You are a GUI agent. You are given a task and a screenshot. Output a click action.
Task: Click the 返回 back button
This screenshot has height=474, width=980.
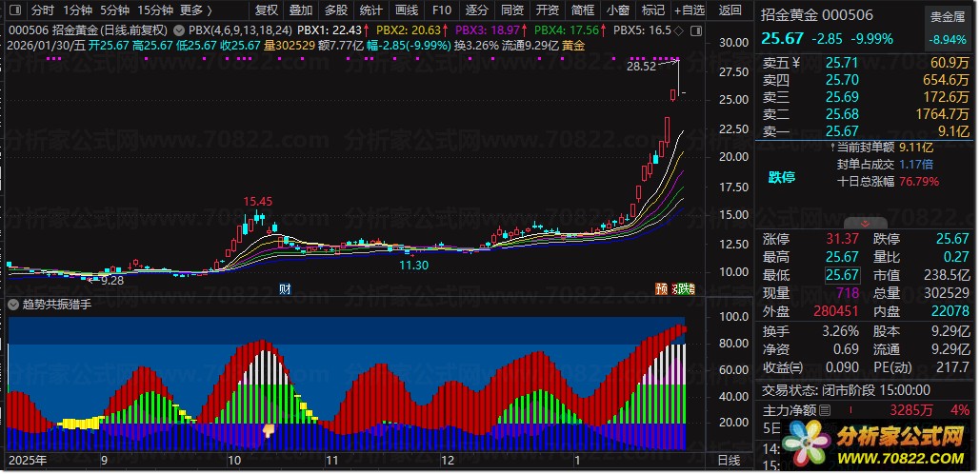tap(730, 10)
